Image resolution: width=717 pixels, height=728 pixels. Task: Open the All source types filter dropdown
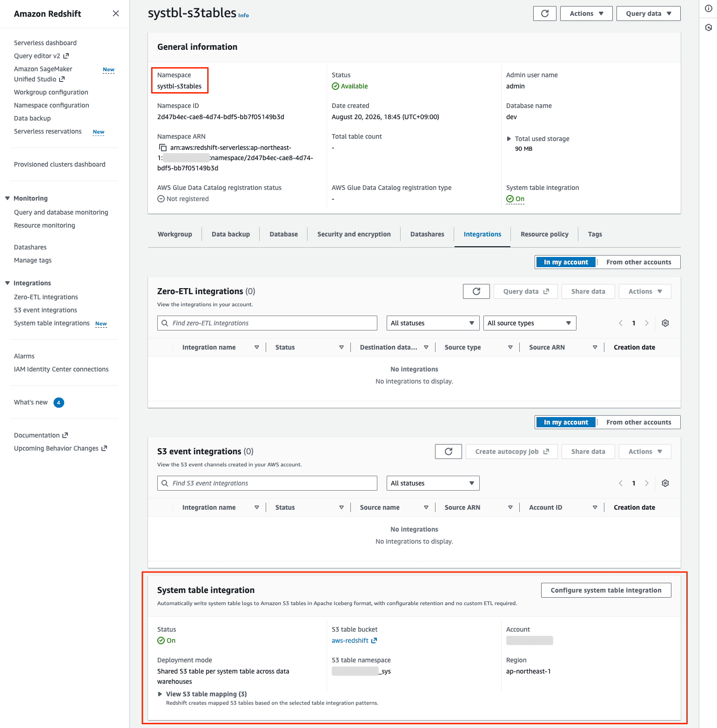pyautogui.click(x=529, y=323)
